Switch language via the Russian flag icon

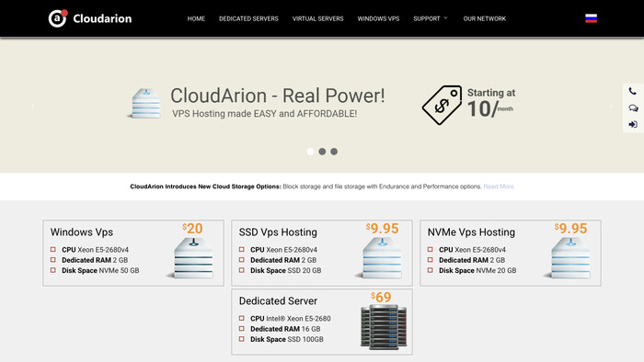coord(591,18)
